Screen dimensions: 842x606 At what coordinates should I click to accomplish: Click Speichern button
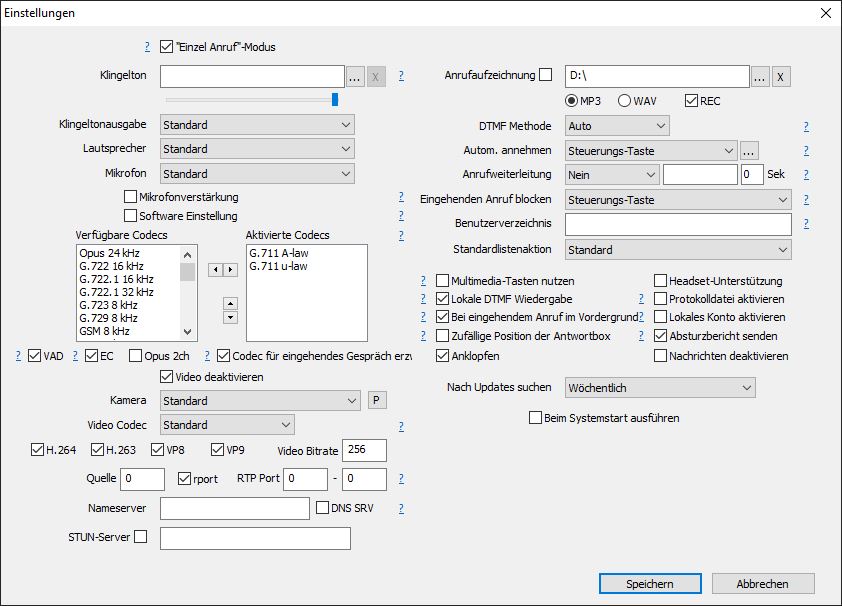[x=650, y=583]
